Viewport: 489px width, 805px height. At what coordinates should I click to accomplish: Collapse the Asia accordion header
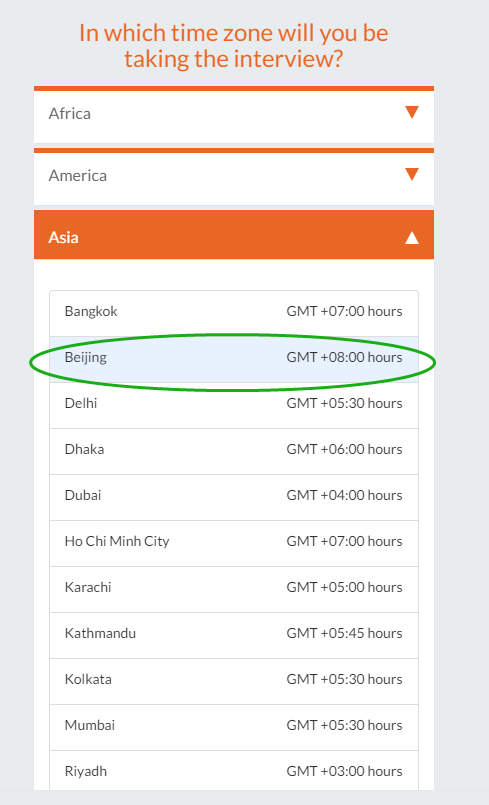tap(234, 235)
